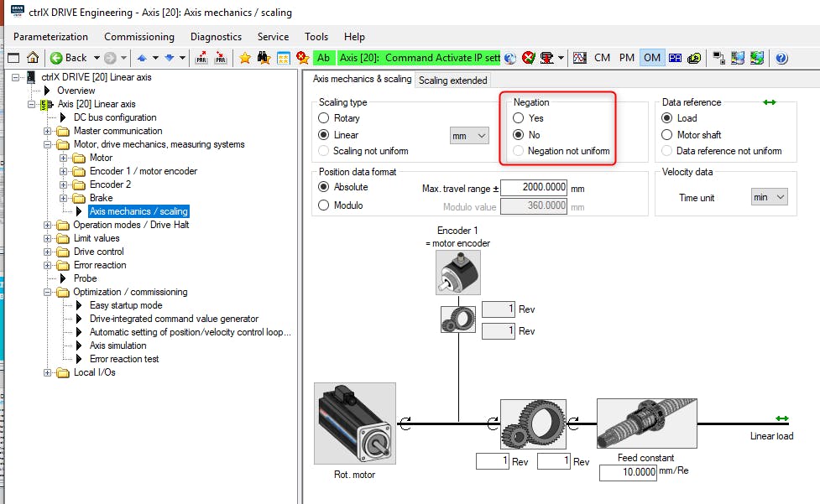Collapse the Optimization / commissioning folder
820x504 pixels.
coord(48,293)
